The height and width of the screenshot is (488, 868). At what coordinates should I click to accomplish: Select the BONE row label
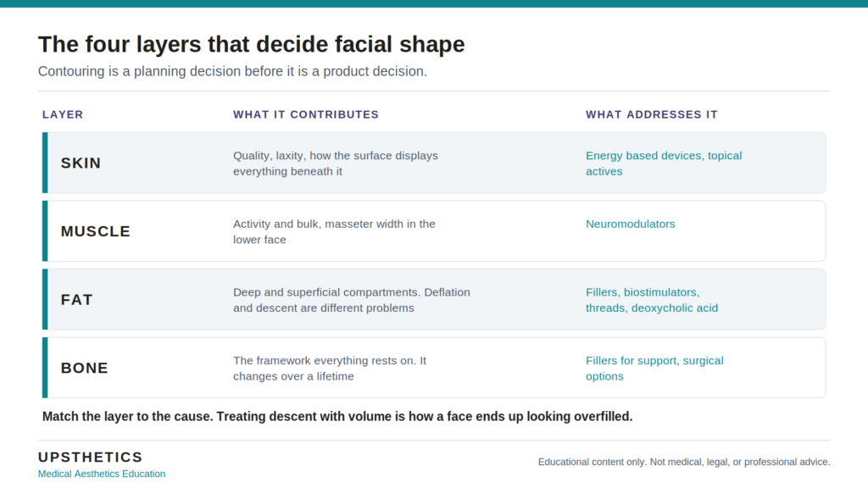click(x=84, y=368)
